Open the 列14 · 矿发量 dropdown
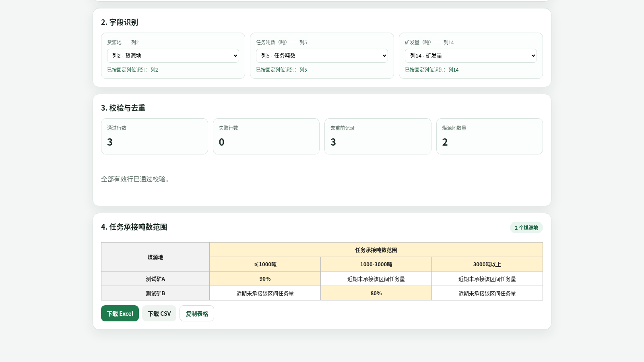This screenshot has height=362, width=644. [471, 56]
